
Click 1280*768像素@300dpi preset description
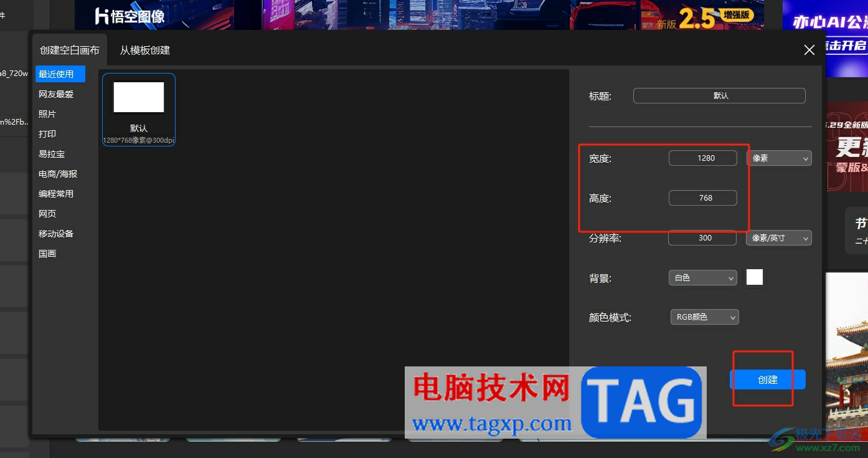[x=139, y=141]
